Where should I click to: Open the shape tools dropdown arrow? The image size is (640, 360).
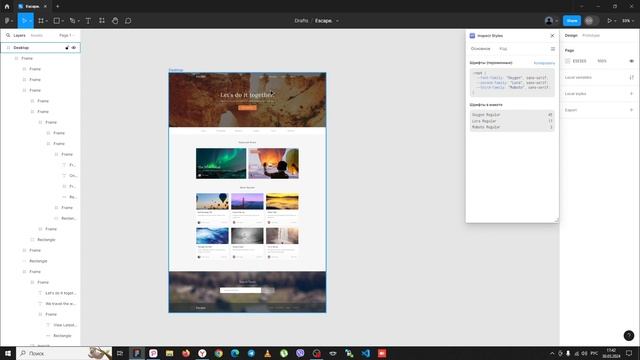tap(63, 21)
